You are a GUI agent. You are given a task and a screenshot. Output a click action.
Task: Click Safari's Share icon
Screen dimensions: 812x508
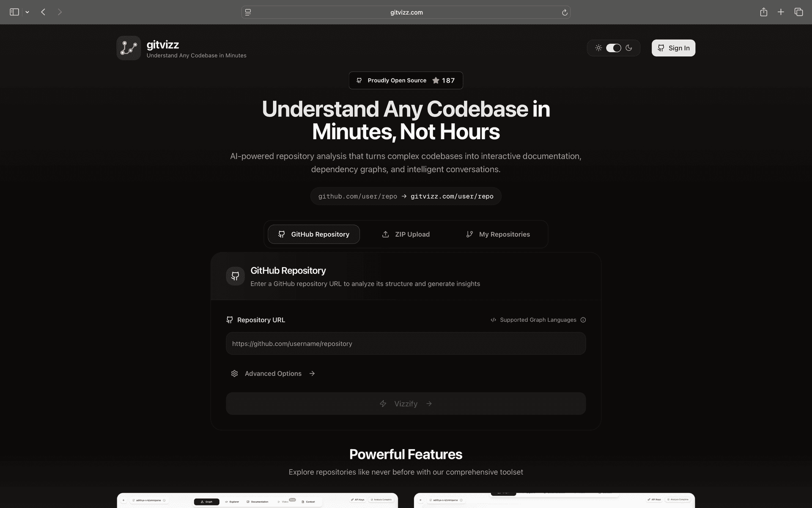coord(763,12)
